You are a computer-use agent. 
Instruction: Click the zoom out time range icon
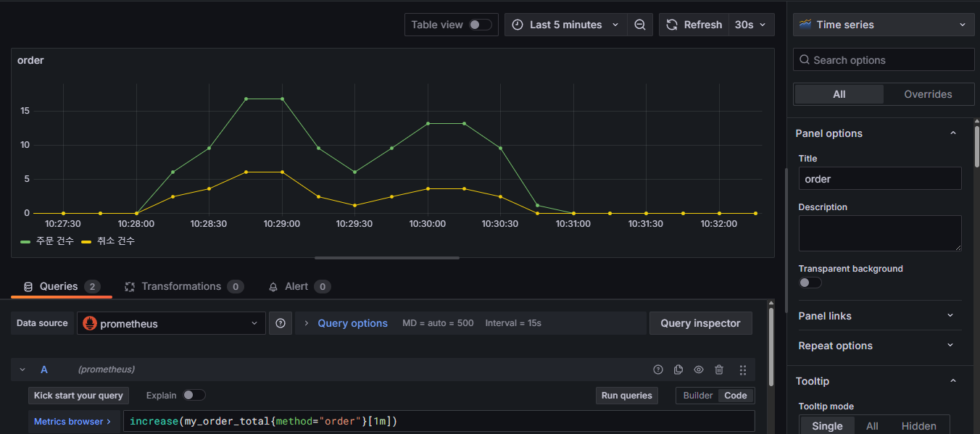click(639, 25)
